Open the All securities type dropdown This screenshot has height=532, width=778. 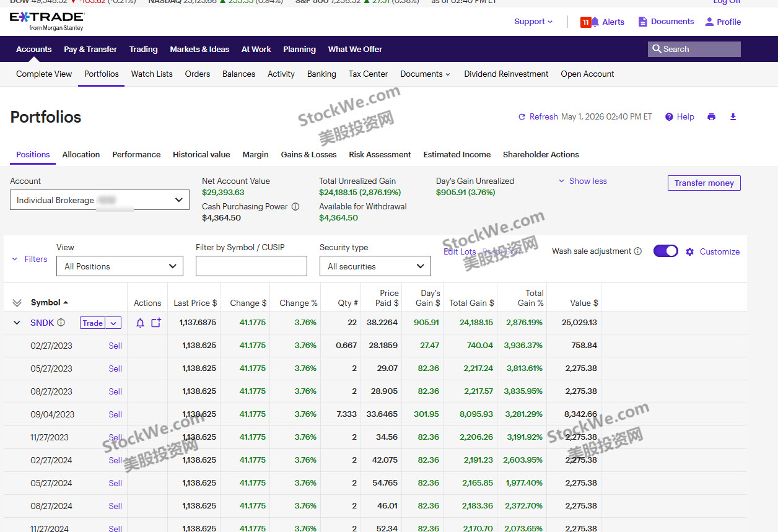coord(375,266)
